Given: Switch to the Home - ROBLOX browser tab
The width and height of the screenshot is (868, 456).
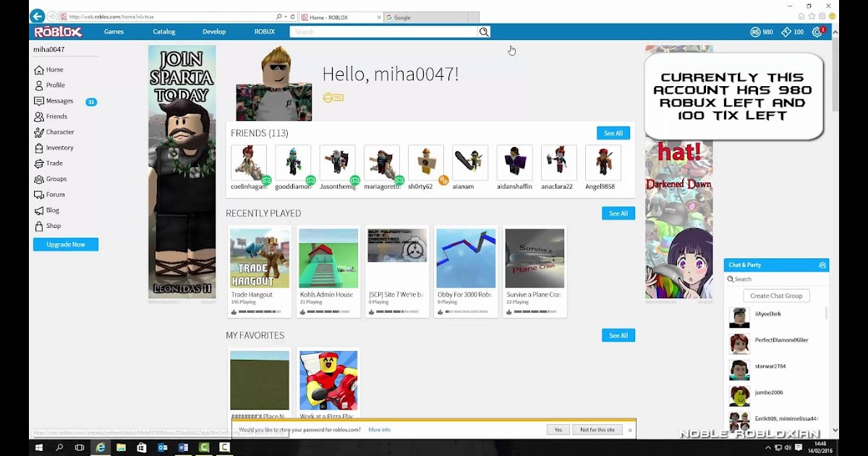Looking at the screenshot, I should 340,17.
